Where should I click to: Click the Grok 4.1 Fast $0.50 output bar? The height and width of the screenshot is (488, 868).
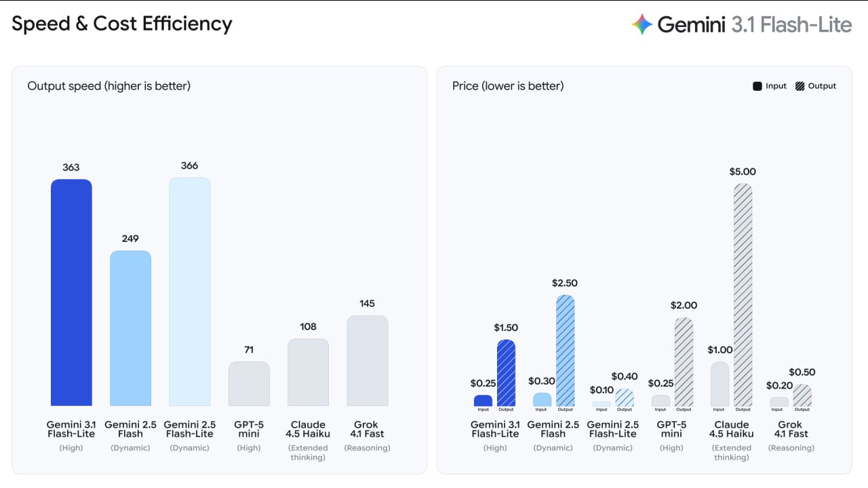coord(802,395)
